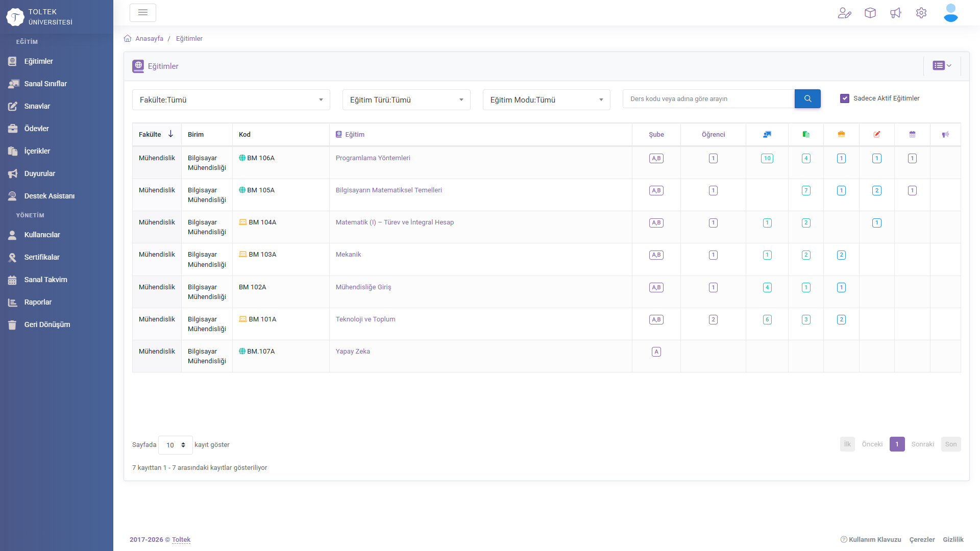The width and height of the screenshot is (980, 551).
Task: Open settings gear icon in top bar
Action: pyautogui.click(x=921, y=13)
